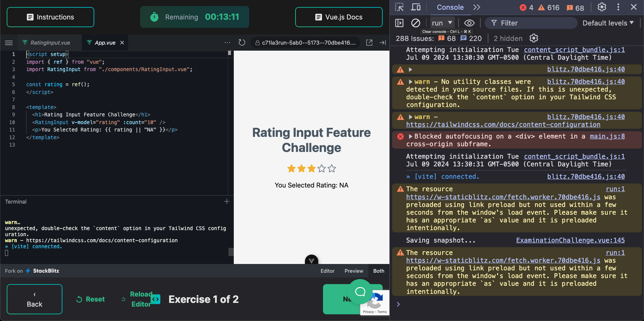Open Default levels dropdown
Viewport: 644px width, 321px height.
coord(608,23)
